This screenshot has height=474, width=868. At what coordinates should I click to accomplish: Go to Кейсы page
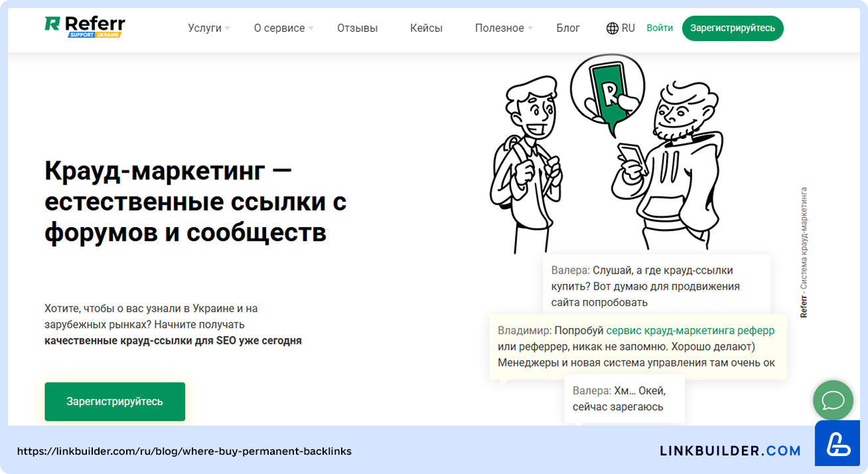tap(426, 28)
